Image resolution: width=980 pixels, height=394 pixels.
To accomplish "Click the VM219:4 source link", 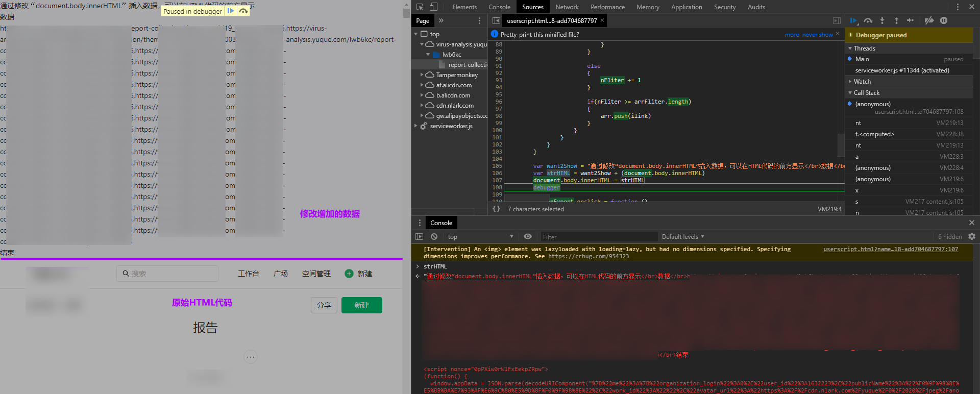I will [x=829, y=209].
